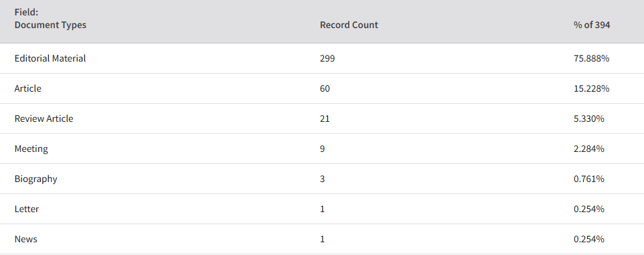Click record count 3 for Biography

click(323, 179)
